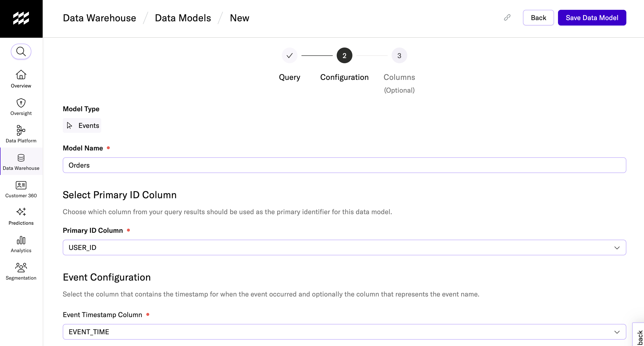Open Customer 360 section

21,185
